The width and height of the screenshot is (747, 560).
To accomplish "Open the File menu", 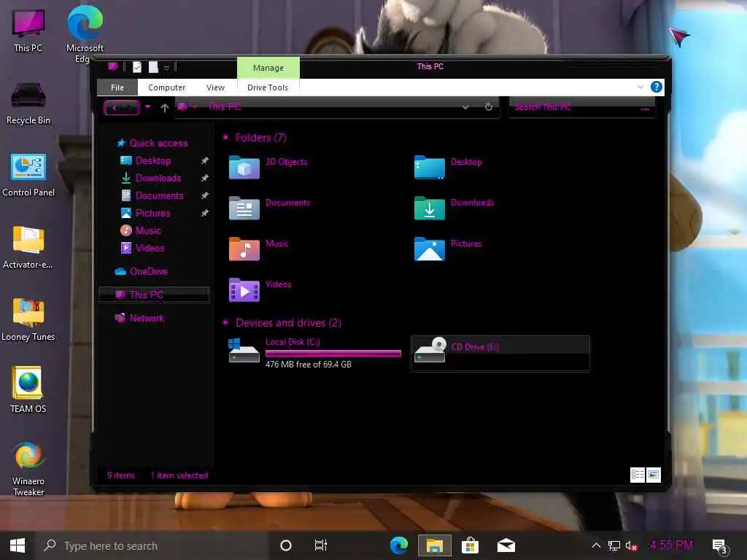I will pos(117,87).
